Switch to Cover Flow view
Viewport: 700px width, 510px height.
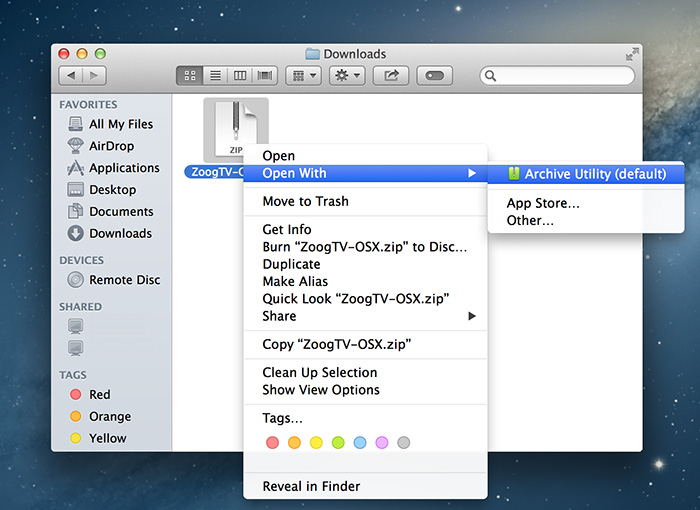(x=265, y=75)
